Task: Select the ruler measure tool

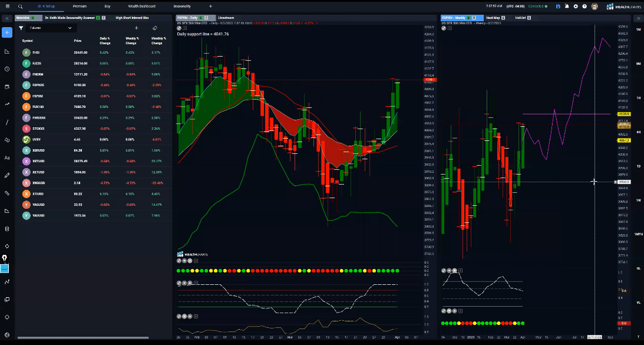Action: coord(7,193)
